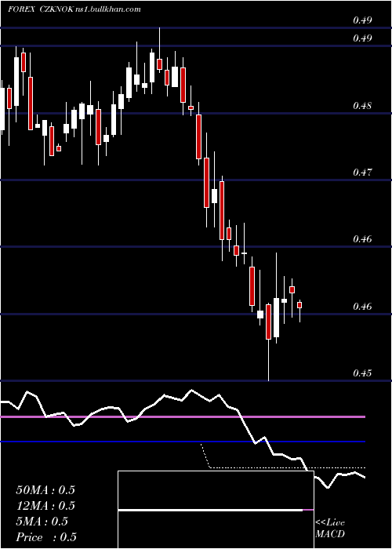Click the 5MA : 0.5 value
The image size is (392, 549).
(42, 521)
